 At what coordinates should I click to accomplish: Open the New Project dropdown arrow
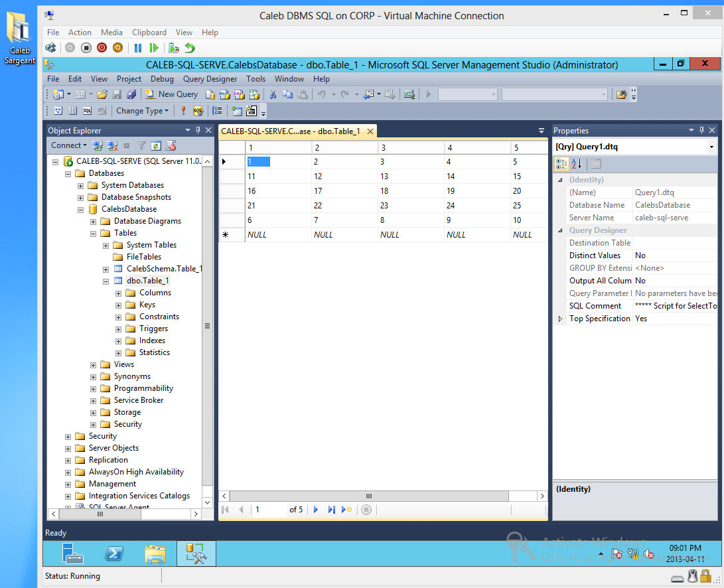(x=69, y=94)
